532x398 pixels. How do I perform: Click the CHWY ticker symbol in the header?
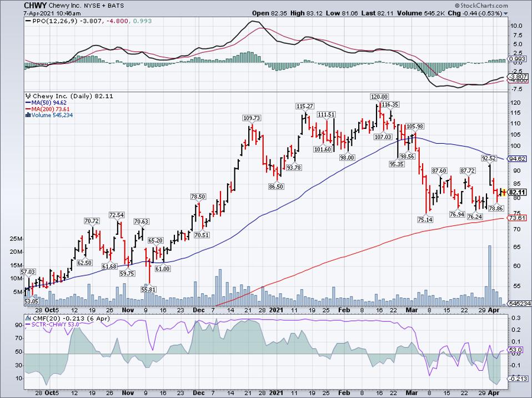[36, 6]
